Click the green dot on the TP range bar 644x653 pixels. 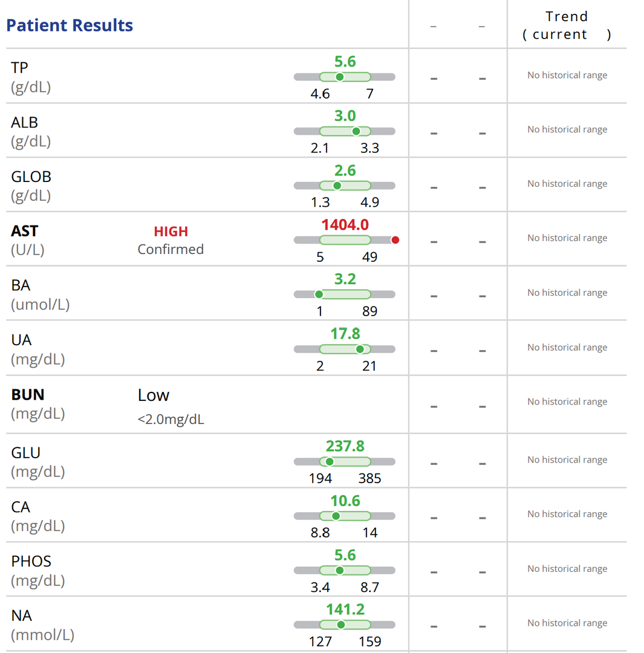click(339, 77)
